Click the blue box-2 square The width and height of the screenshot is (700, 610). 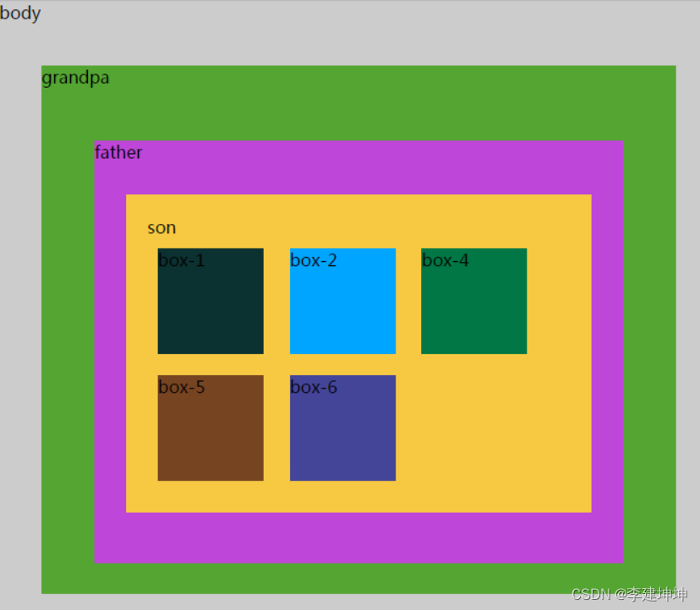tap(342, 302)
